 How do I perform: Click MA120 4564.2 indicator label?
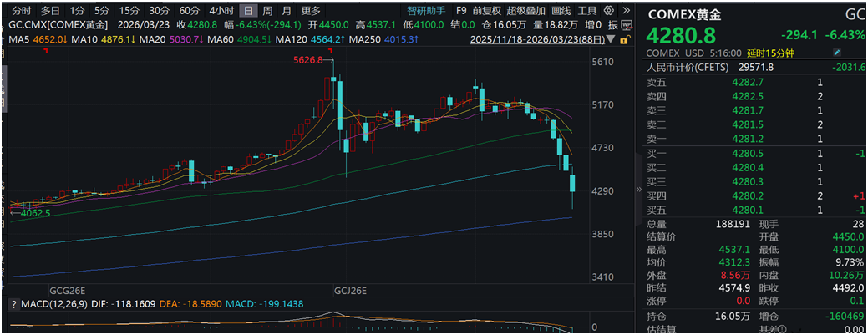[310, 40]
